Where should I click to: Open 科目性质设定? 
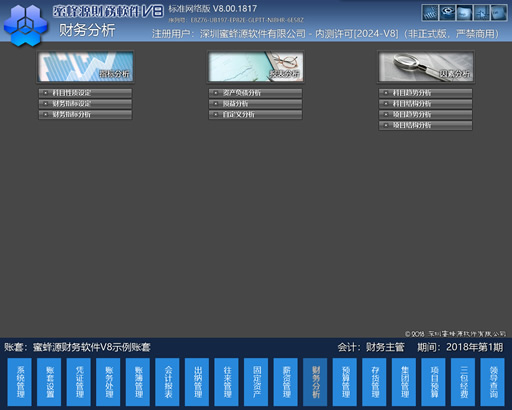tap(85, 93)
